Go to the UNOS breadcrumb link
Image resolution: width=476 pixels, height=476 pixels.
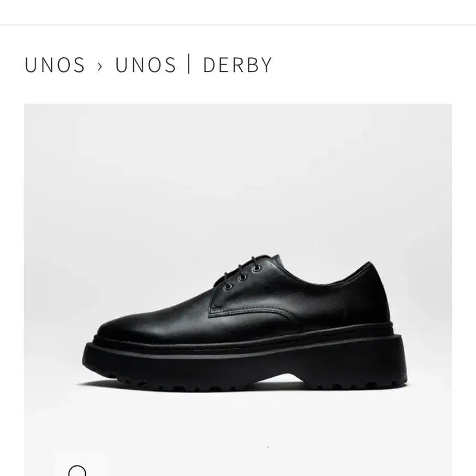55,64
